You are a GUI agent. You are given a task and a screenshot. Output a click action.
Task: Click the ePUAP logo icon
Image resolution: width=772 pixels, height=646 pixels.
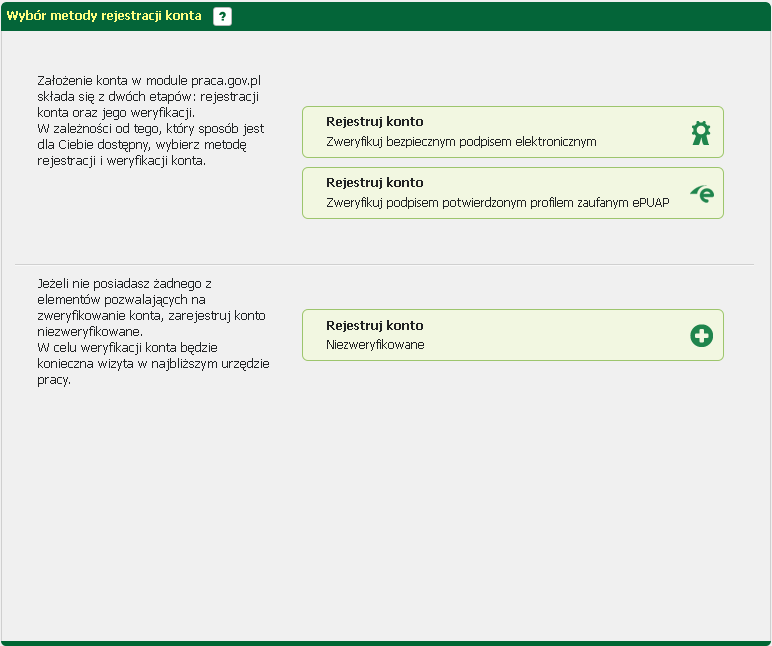coord(702,194)
